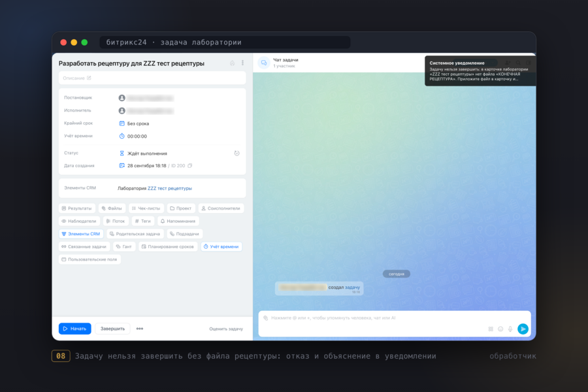Open the Результаты section
Screen dimensions: 588x392
77,208
